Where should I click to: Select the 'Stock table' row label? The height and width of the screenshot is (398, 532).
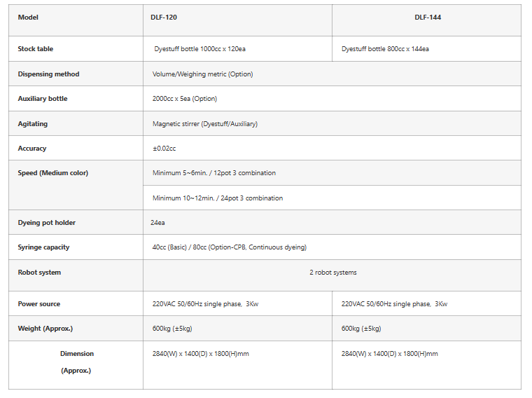36,49
